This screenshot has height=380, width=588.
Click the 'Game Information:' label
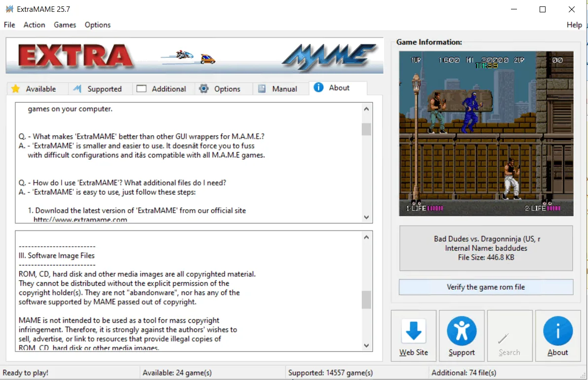tap(429, 42)
